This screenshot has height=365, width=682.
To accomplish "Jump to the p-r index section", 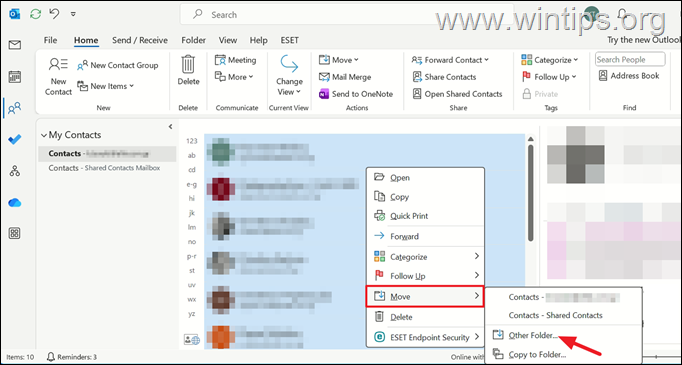I will point(191,256).
